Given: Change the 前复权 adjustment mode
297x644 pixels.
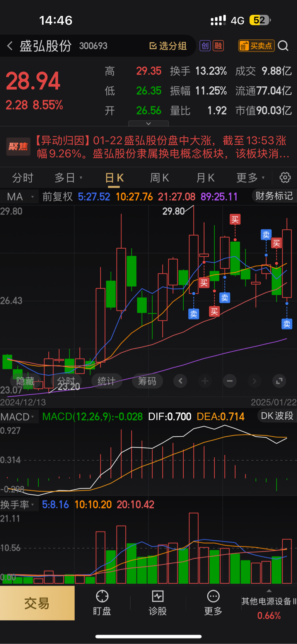Looking at the screenshot, I should pyautogui.click(x=58, y=196).
